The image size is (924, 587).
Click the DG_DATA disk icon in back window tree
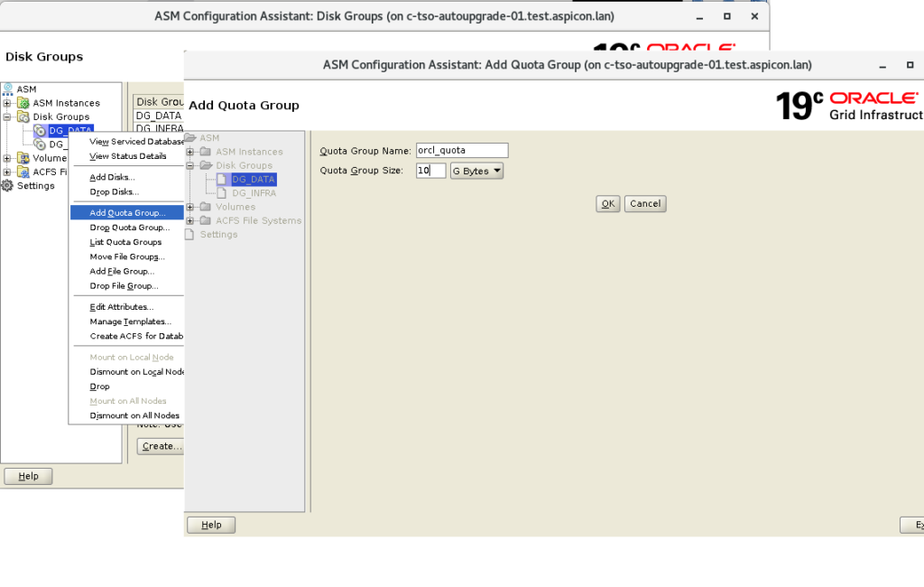click(40, 130)
